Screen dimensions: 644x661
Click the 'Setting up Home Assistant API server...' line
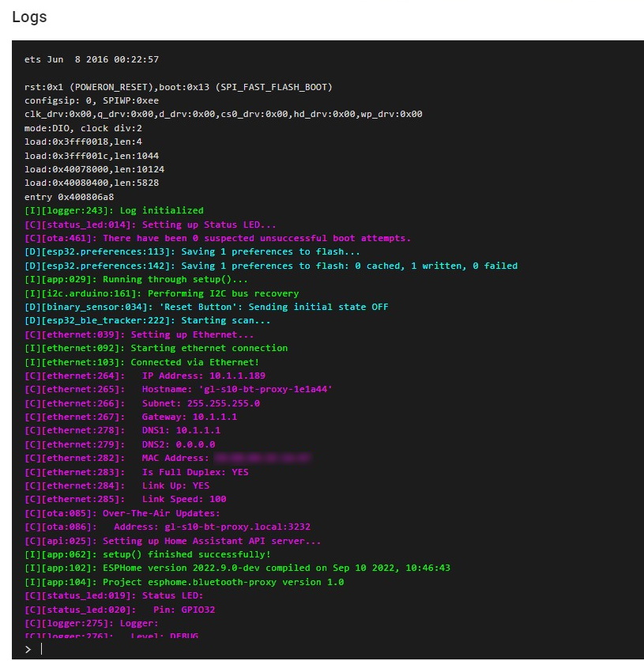(x=173, y=541)
